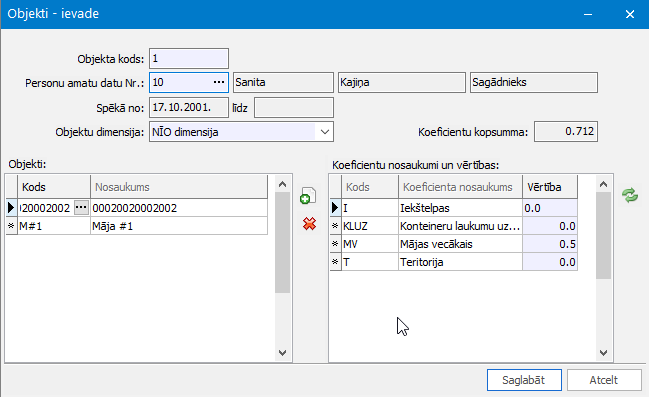Add a new object with the green plus icon
The width and height of the screenshot is (649, 397).
(308, 196)
